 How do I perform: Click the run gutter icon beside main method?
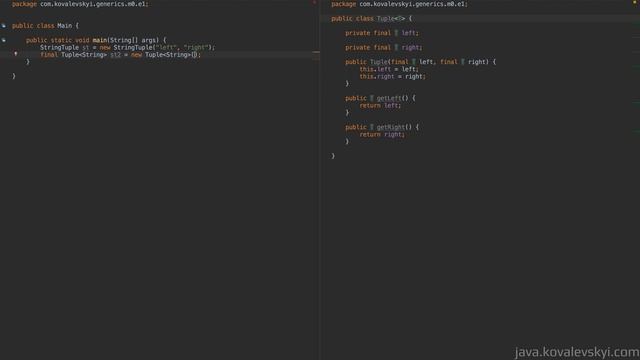click(x=4, y=40)
